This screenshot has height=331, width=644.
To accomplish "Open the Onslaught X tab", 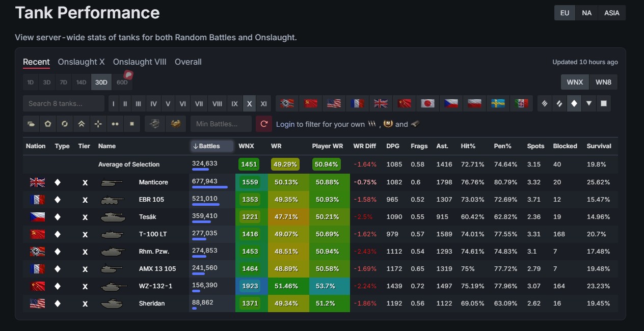I will (x=82, y=62).
